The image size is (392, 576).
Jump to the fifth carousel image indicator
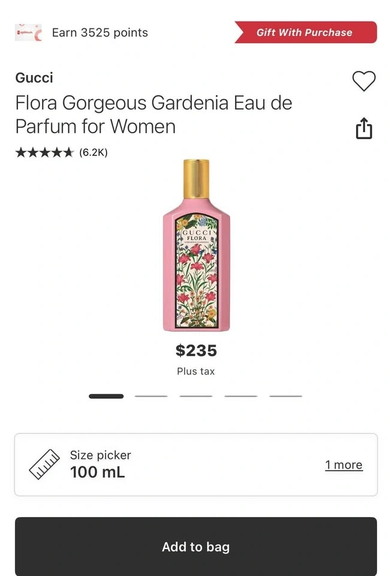[x=286, y=396]
